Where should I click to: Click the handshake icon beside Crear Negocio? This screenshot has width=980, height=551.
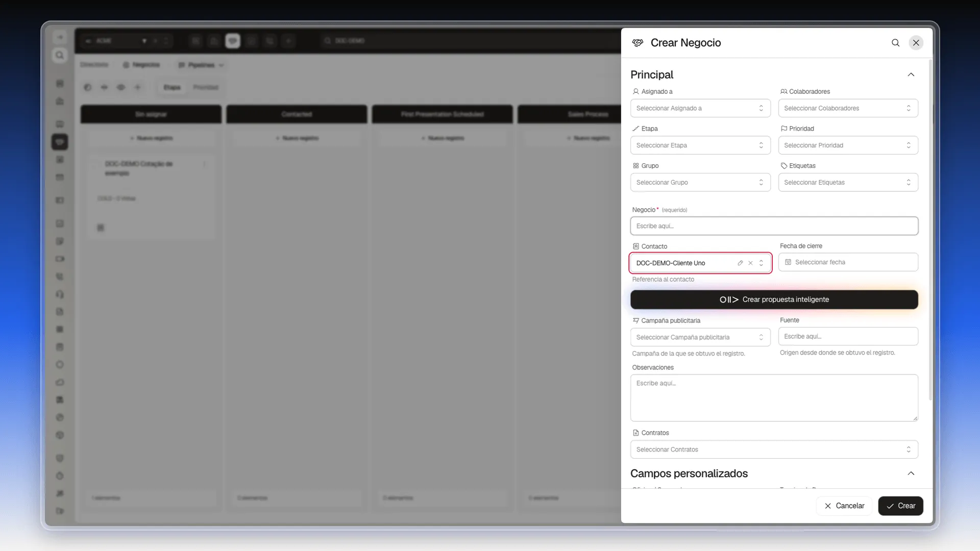(638, 43)
